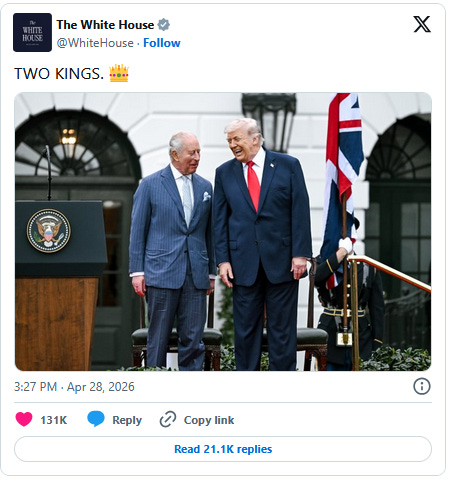Follow the @WhiteHouse account
The height and width of the screenshot is (482, 455).
(x=162, y=43)
